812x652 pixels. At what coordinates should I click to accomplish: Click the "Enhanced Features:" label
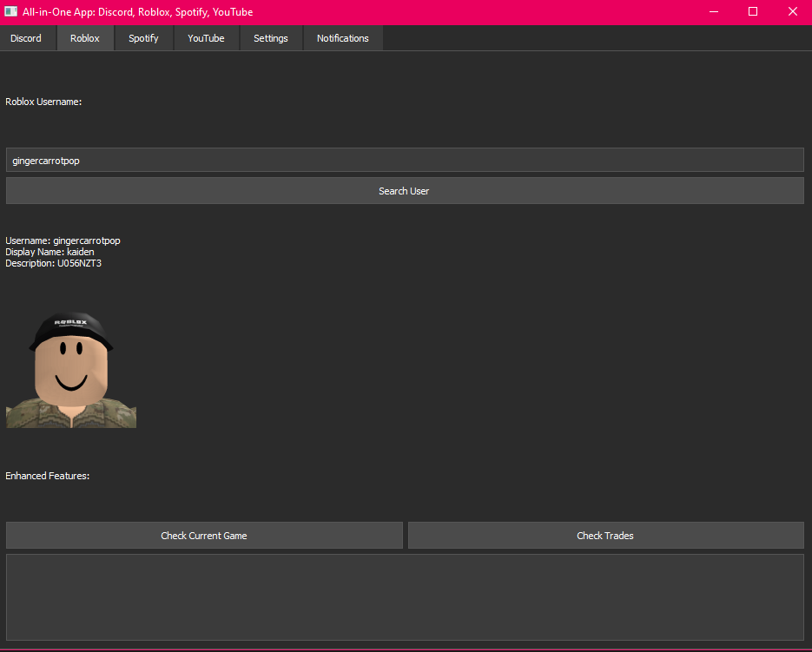tap(48, 476)
